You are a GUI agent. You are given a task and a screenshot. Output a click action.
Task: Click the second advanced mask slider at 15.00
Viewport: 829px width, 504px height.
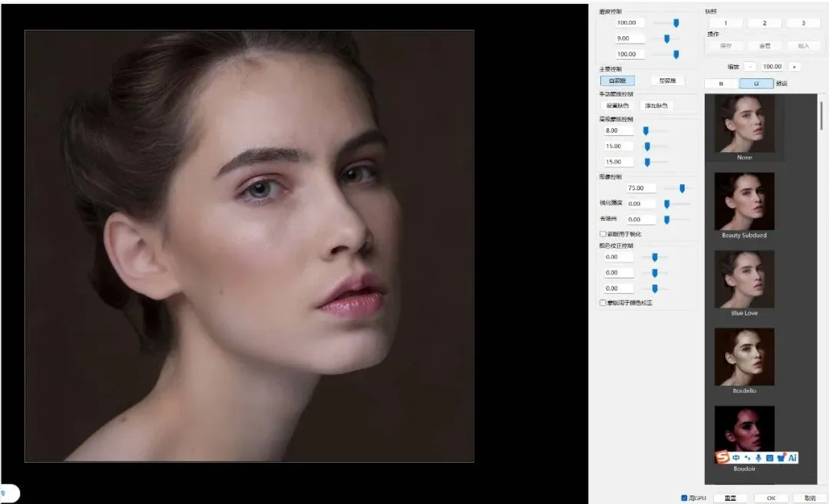pos(647,162)
